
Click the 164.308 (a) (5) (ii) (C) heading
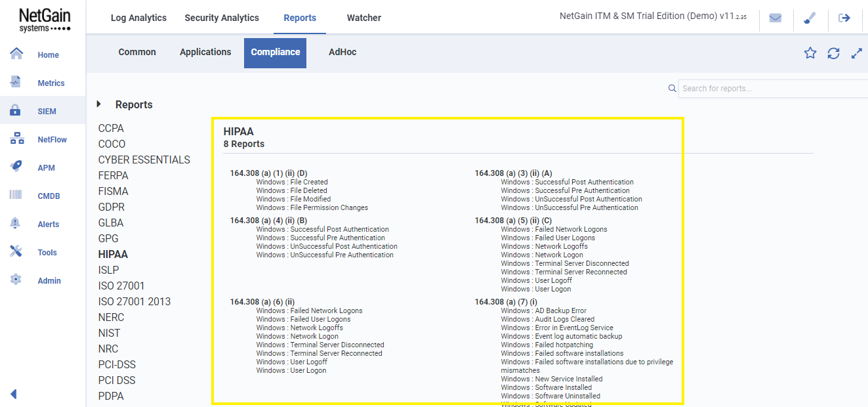tap(513, 221)
